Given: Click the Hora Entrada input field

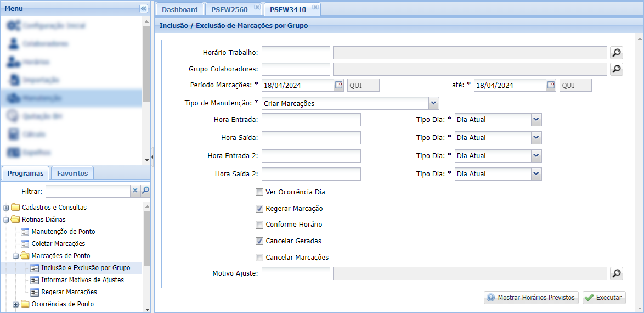Looking at the screenshot, I should (x=311, y=120).
